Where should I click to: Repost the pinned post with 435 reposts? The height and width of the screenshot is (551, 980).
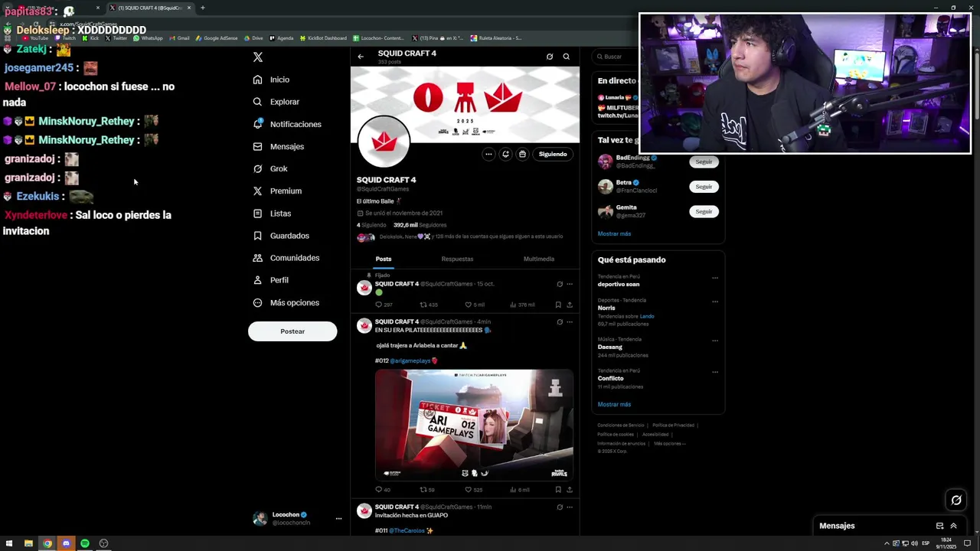point(429,305)
